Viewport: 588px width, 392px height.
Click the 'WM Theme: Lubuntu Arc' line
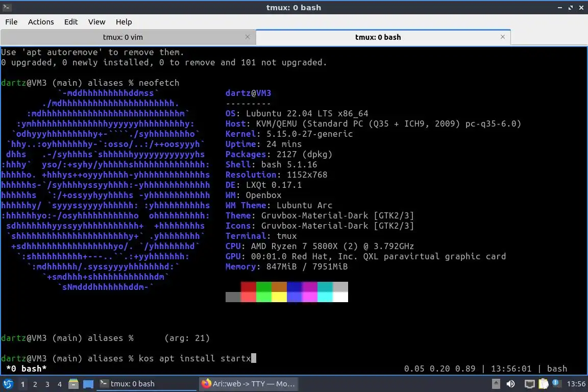(x=279, y=206)
